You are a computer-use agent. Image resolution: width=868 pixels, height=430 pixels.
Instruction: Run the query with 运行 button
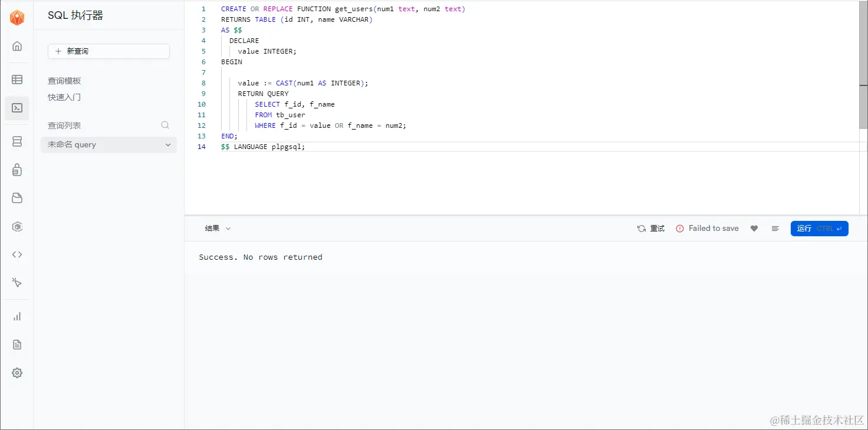coord(819,229)
